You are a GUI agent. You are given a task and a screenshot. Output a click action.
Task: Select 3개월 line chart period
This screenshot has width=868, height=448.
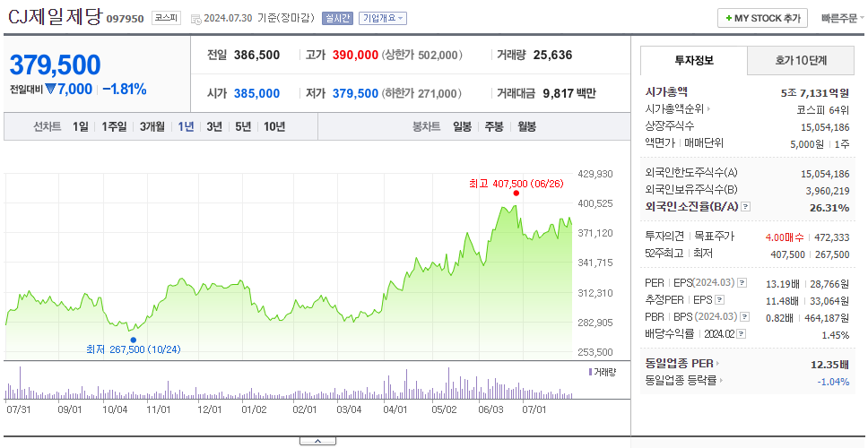point(152,126)
